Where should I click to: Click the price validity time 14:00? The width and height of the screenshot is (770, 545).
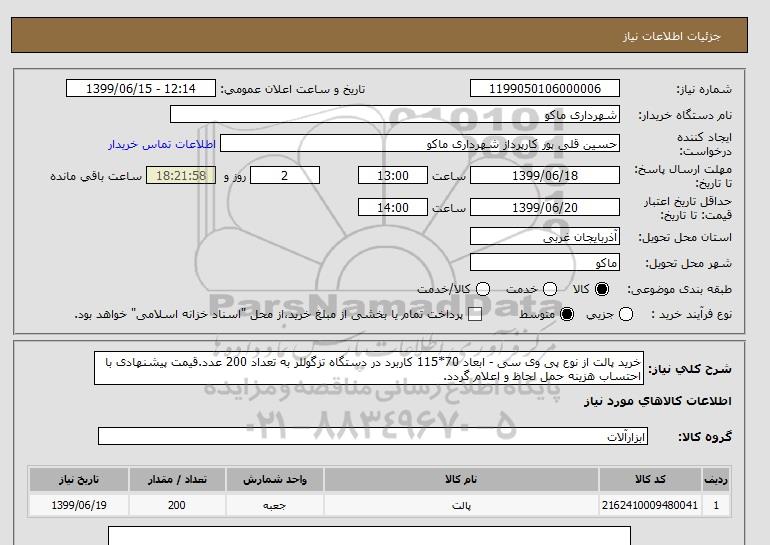393,207
